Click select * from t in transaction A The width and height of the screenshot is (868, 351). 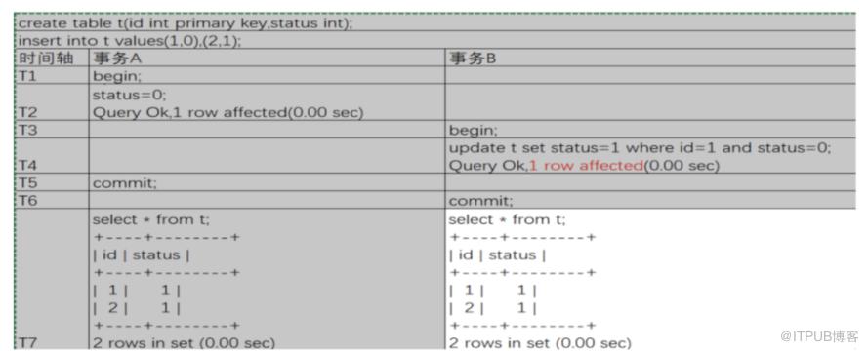[x=151, y=219]
